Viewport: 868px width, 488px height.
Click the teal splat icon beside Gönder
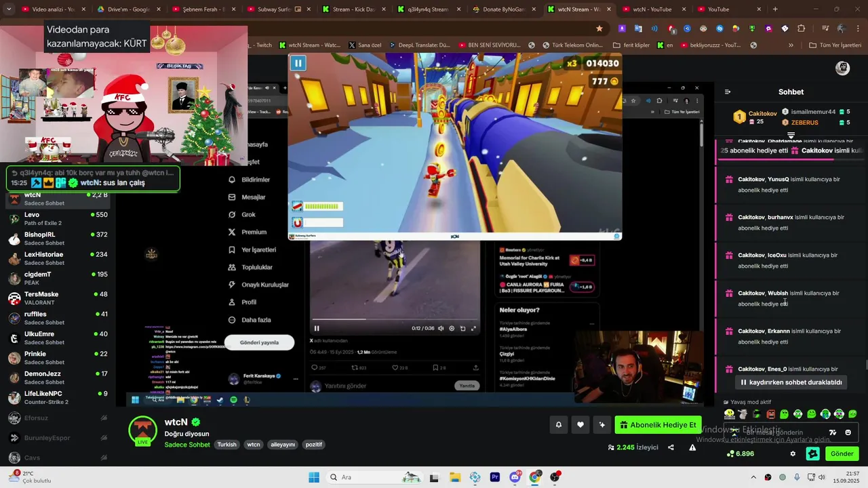coord(812,453)
